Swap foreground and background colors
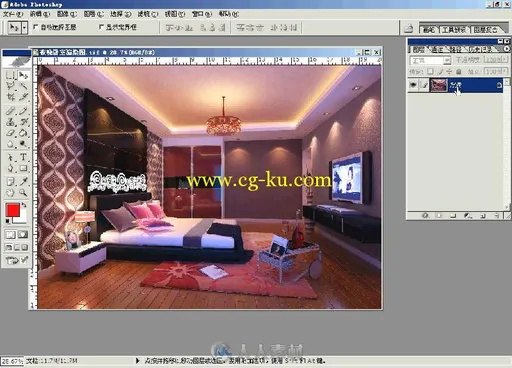Image resolution: width=512 pixels, height=368 pixels. tap(24, 205)
